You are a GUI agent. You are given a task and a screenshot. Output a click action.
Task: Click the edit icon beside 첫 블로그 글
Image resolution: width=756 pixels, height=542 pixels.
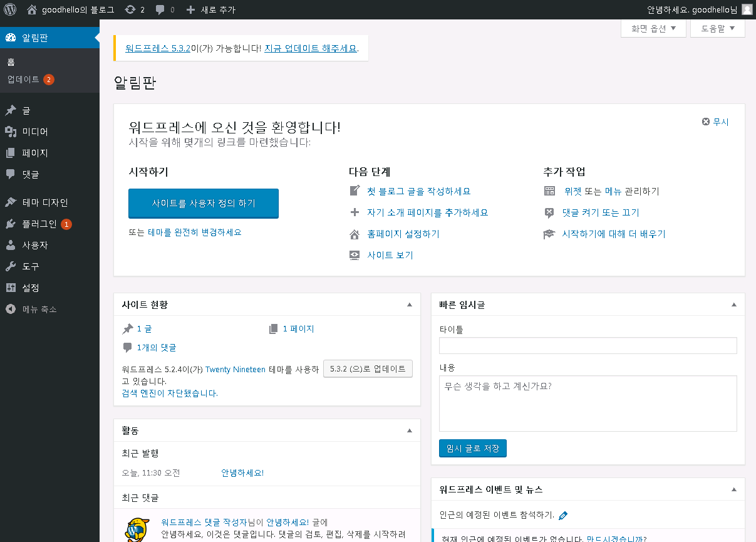click(x=355, y=191)
